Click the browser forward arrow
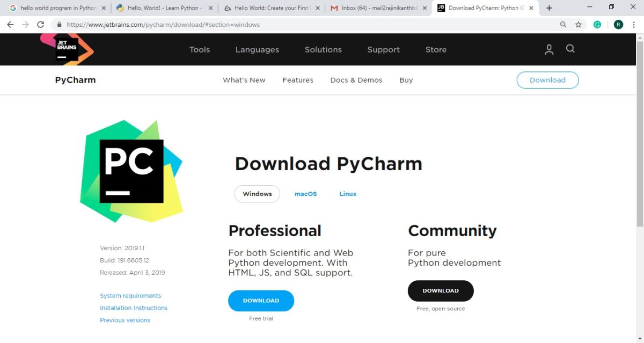The image size is (644, 343). pyautogui.click(x=25, y=25)
